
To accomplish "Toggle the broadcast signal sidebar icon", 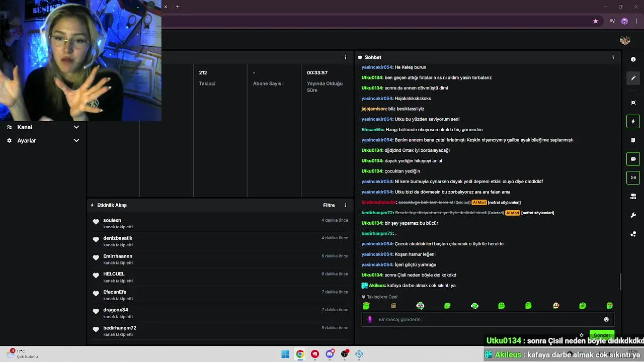I will point(633,177).
